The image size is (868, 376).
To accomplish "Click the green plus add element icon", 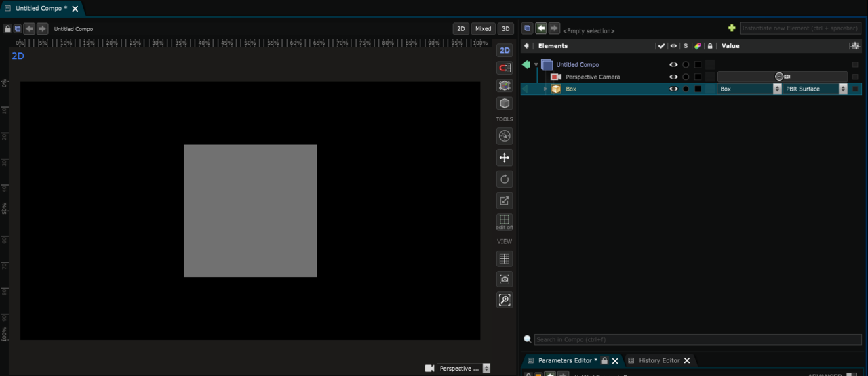I will point(732,28).
